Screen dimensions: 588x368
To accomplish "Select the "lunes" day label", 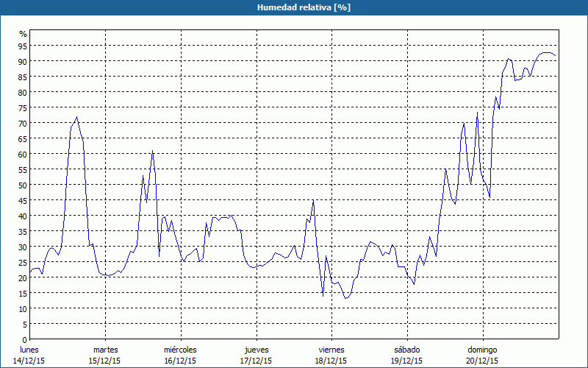I will pyautogui.click(x=30, y=350).
